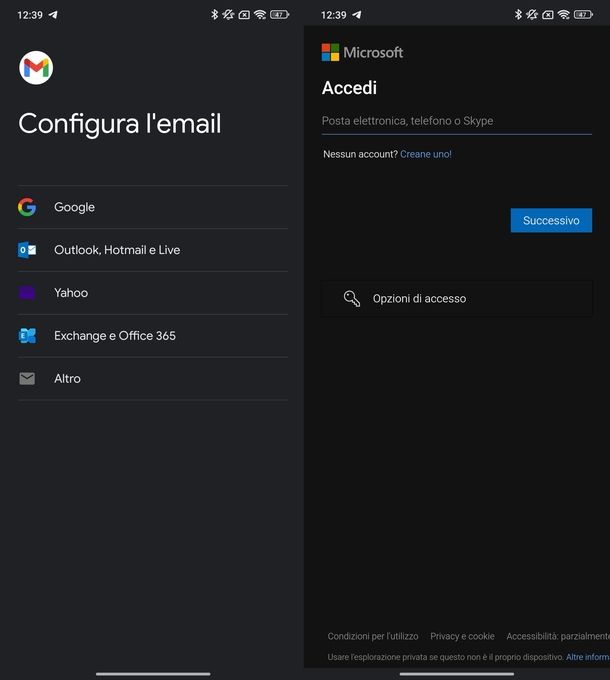Screen dimensions: 610x680
Task: Choose Outlook, Hotmail e Live
Action: click(153, 250)
